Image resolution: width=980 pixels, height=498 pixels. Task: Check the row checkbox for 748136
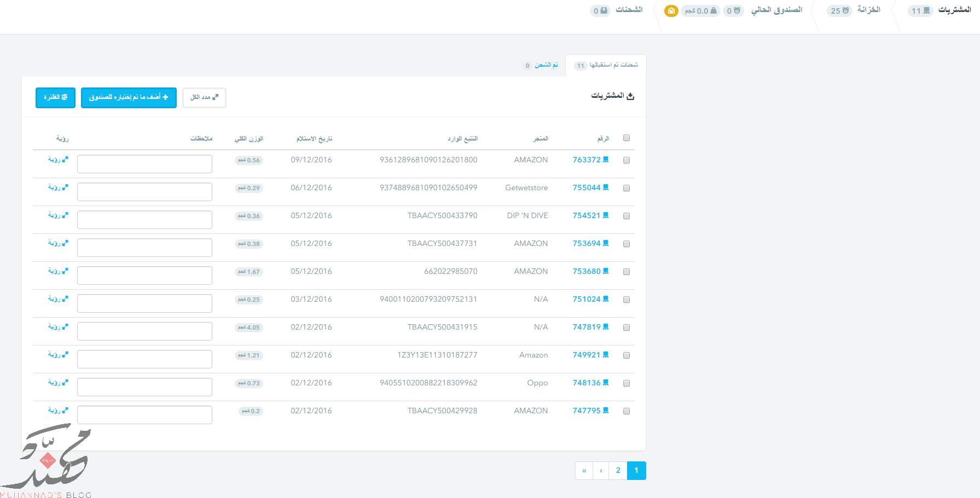click(x=627, y=383)
